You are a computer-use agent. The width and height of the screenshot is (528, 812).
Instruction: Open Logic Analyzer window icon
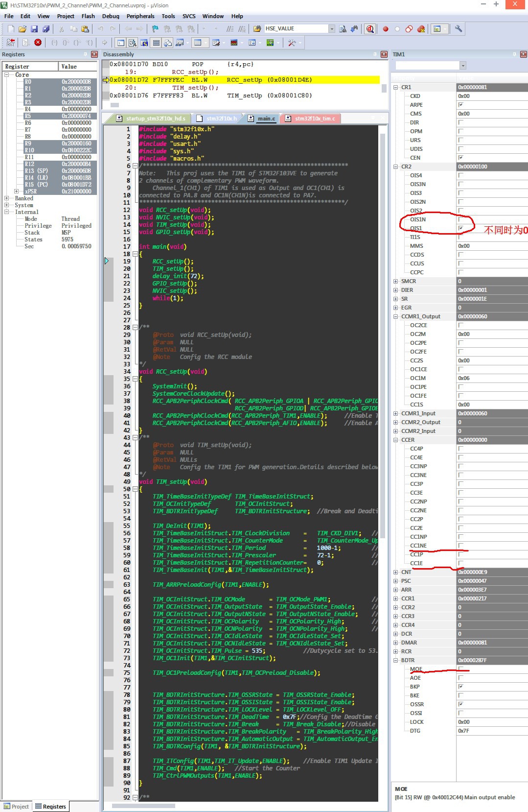pyautogui.click(x=234, y=43)
